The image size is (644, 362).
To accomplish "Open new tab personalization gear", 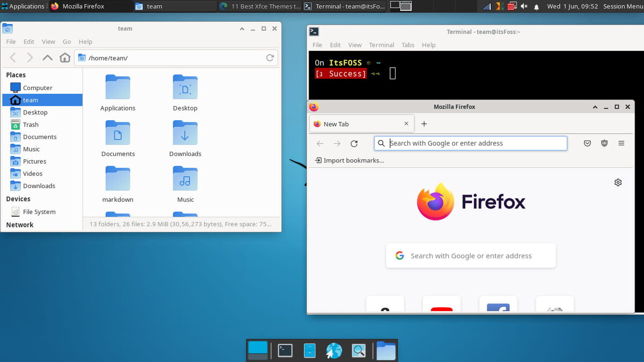I will (618, 182).
